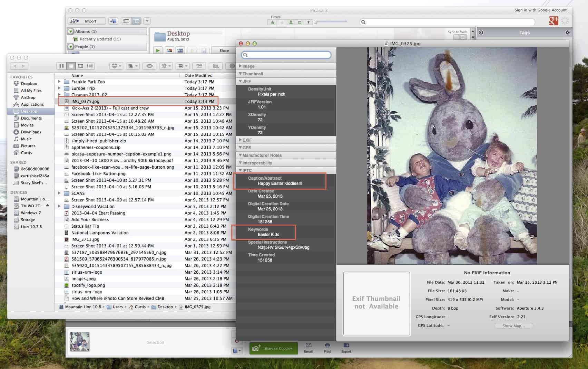The width and height of the screenshot is (588, 369).
Task: Click Share on Google+ button
Action: coord(273,348)
